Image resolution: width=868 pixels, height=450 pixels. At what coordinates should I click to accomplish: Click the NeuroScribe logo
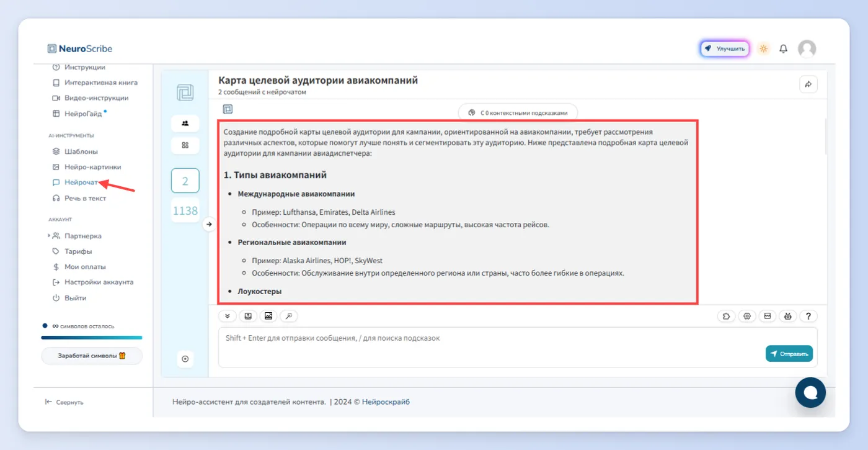click(x=80, y=48)
